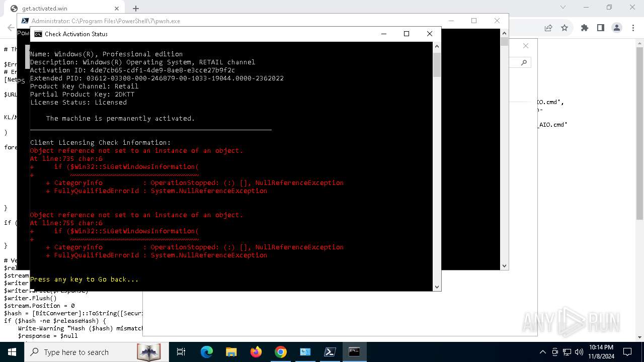Click the Activation ID line
This screenshot has height=362, width=644.
pyautogui.click(x=133, y=70)
